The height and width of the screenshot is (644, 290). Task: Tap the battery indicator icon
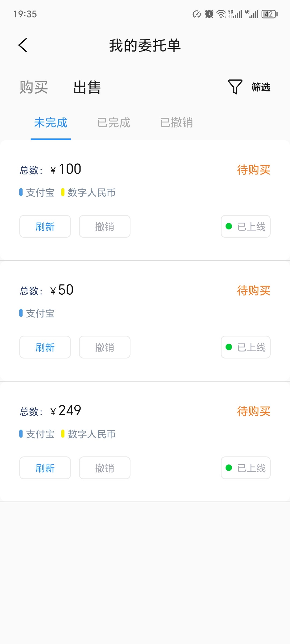(x=269, y=14)
